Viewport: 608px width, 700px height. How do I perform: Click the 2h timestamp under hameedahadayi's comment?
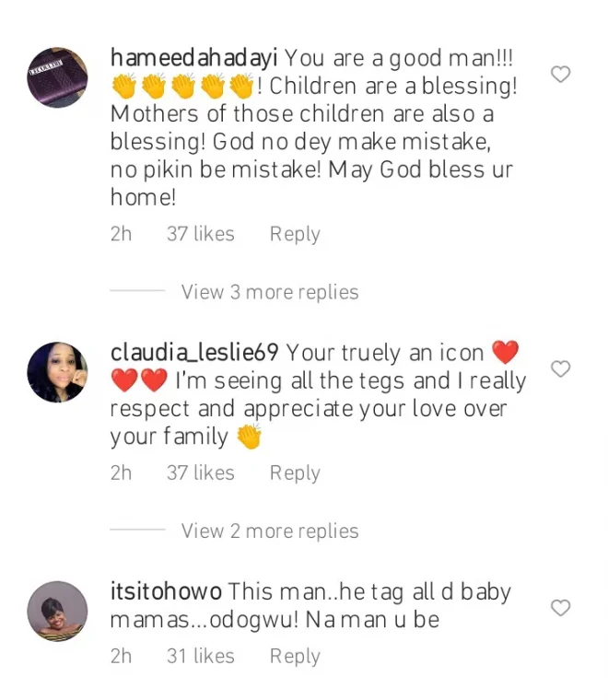click(x=121, y=234)
